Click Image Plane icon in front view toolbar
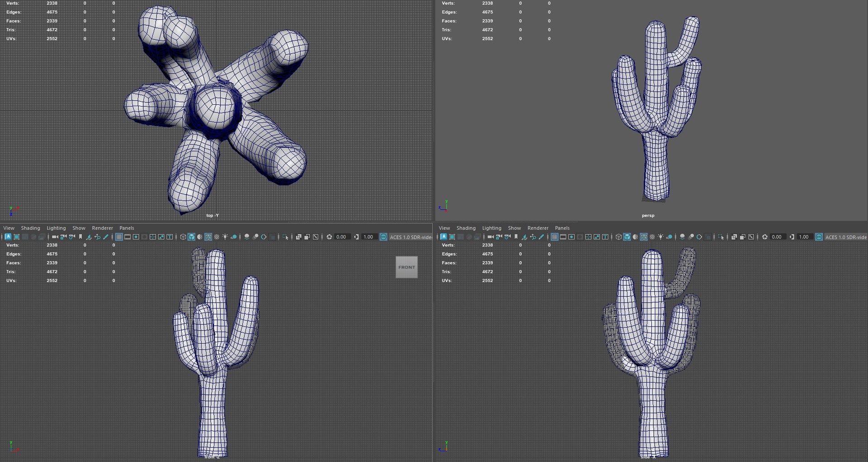This screenshot has height=462, width=868. [x=89, y=237]
